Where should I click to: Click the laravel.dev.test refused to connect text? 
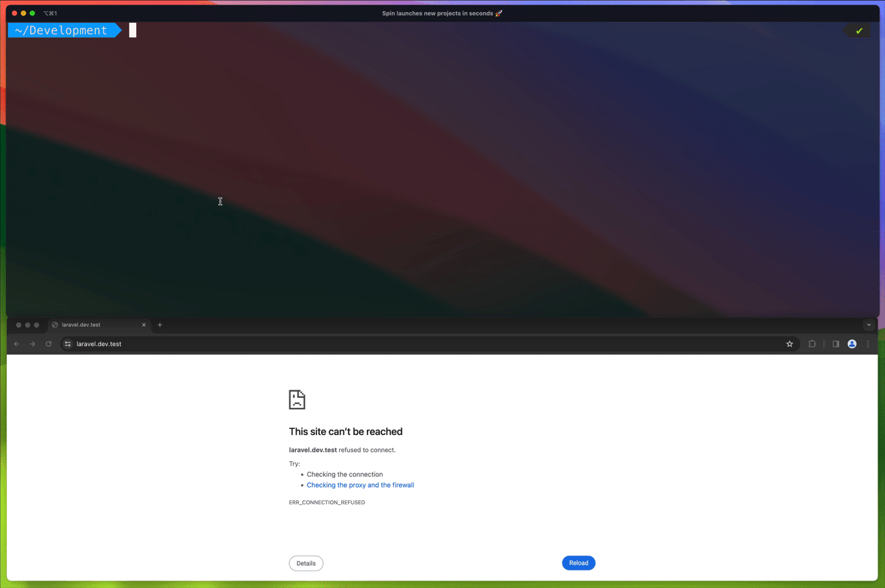click(x=343, y=450)
